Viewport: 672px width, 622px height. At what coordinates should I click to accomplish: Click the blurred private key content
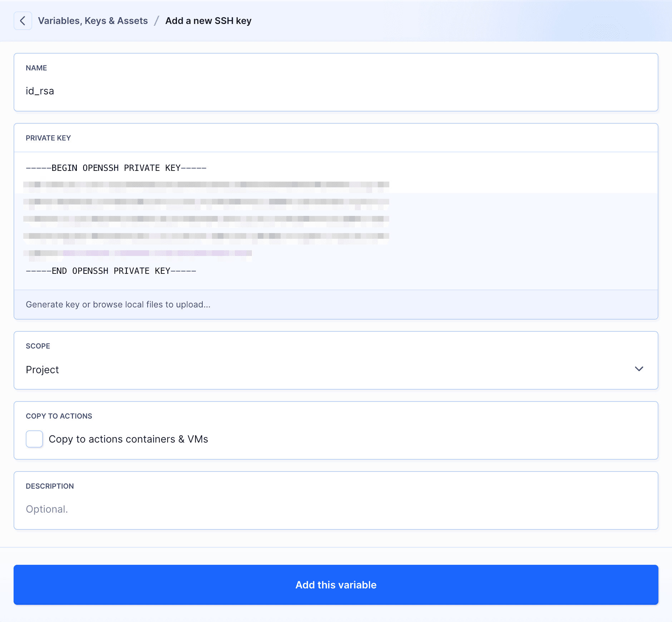tap(207, 218)
